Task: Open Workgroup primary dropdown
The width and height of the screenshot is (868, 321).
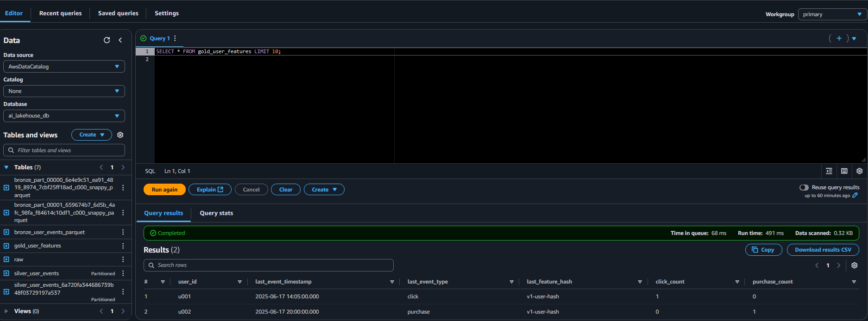Action: click(832, 14)
